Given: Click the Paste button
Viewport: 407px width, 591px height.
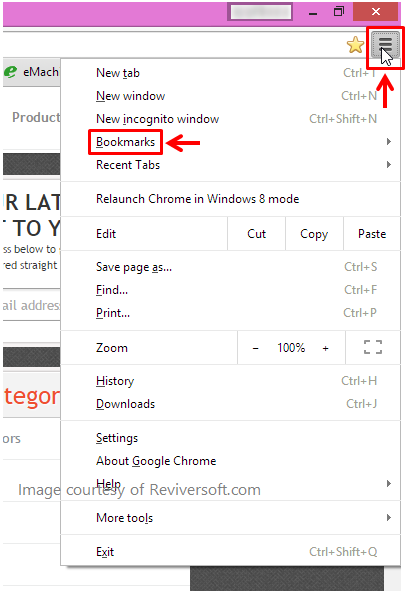Looking at the screenshot, I should 372,234.
